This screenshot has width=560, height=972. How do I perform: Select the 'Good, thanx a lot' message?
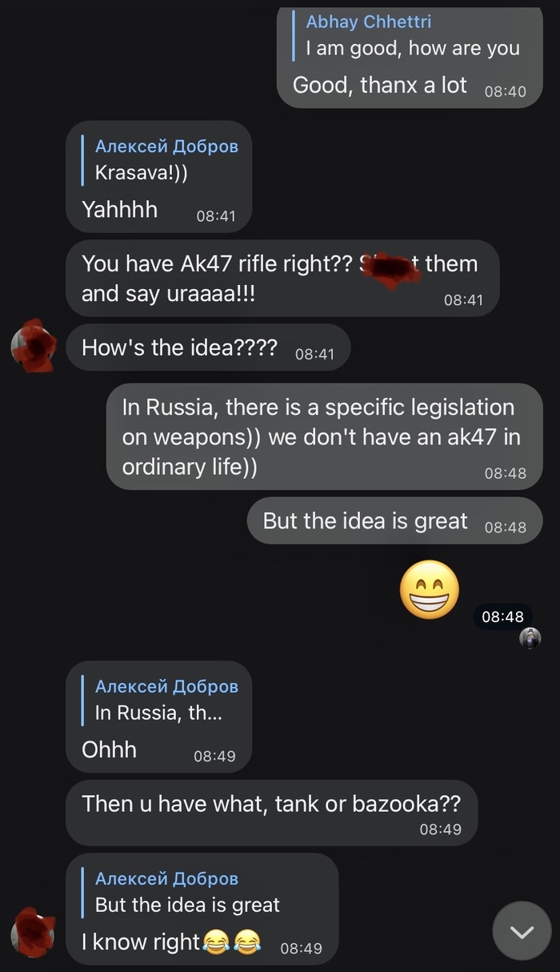pos(410,58)
